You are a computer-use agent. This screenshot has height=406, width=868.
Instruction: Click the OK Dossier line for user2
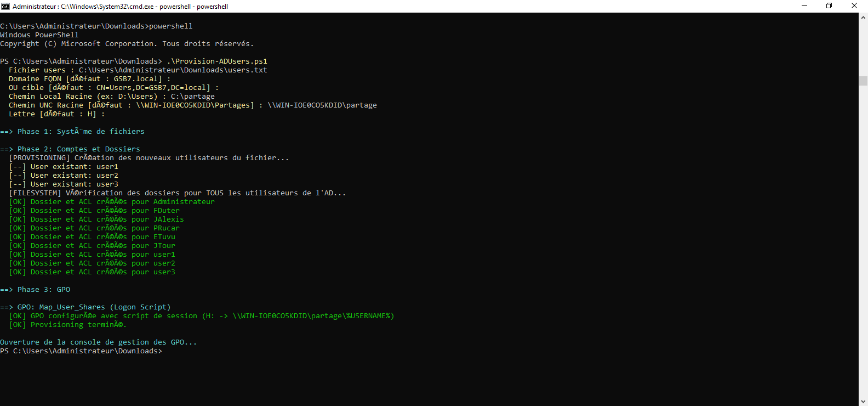92,263
